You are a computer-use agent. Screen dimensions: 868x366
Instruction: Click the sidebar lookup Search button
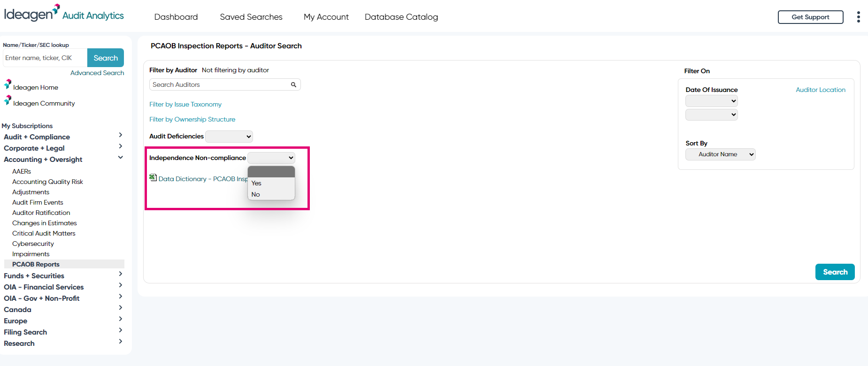tap(106, 58)
